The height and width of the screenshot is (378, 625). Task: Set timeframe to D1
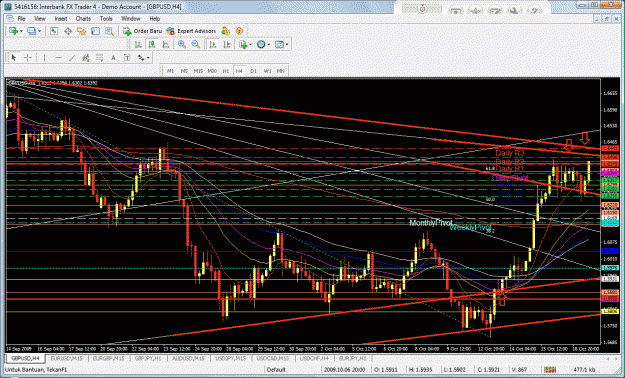pos(253,71)
